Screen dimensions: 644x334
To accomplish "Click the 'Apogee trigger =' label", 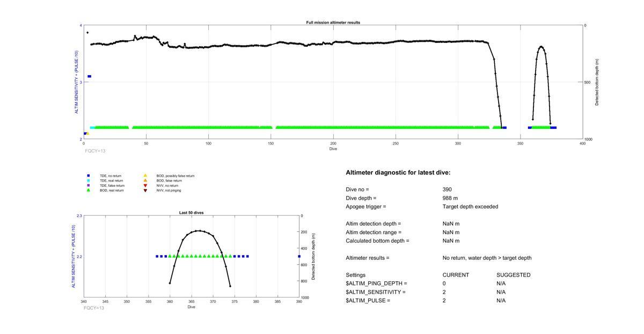I will [x=366, y=207].
